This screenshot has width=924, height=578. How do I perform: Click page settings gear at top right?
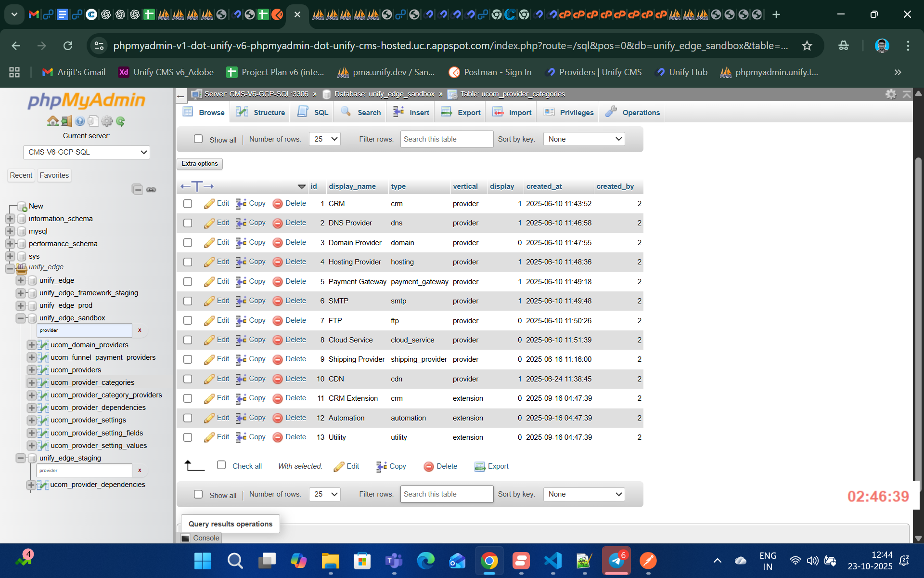[891, 94]
